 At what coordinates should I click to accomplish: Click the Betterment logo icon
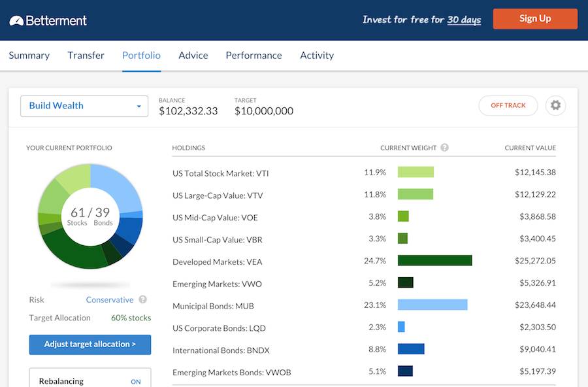pos(16,21)
